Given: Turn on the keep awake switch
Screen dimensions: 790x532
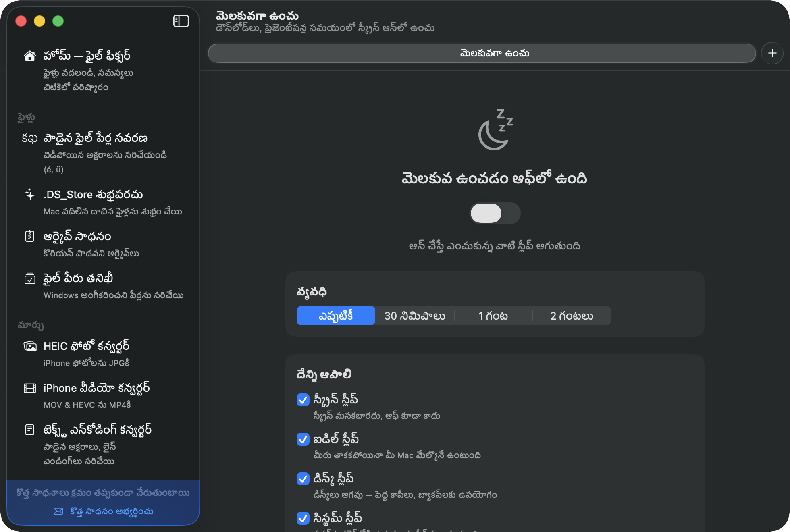Looking at the screenshot, I should [x=495, y=213].
